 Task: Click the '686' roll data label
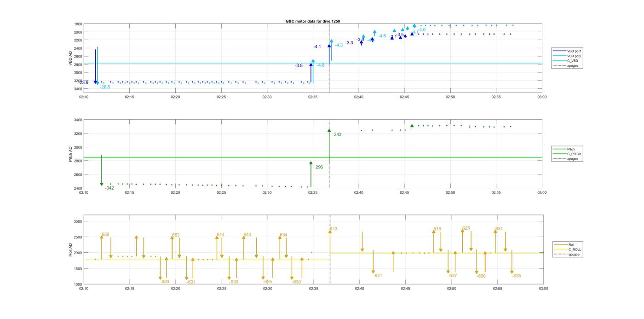pos(106,235)
